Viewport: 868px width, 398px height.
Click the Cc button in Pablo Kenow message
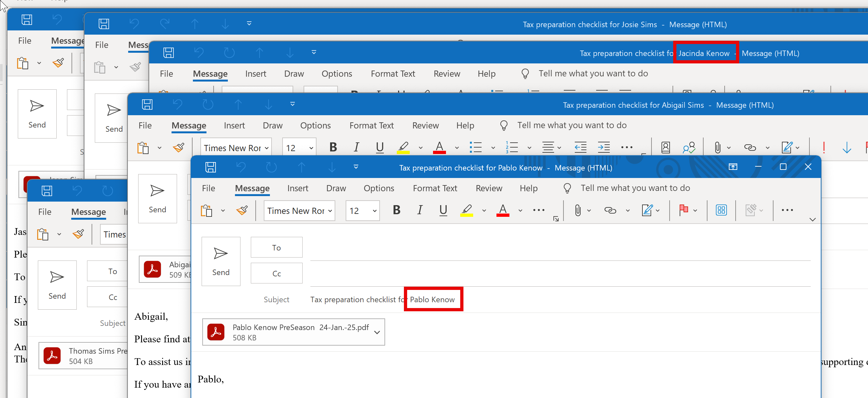coord(276,273)
